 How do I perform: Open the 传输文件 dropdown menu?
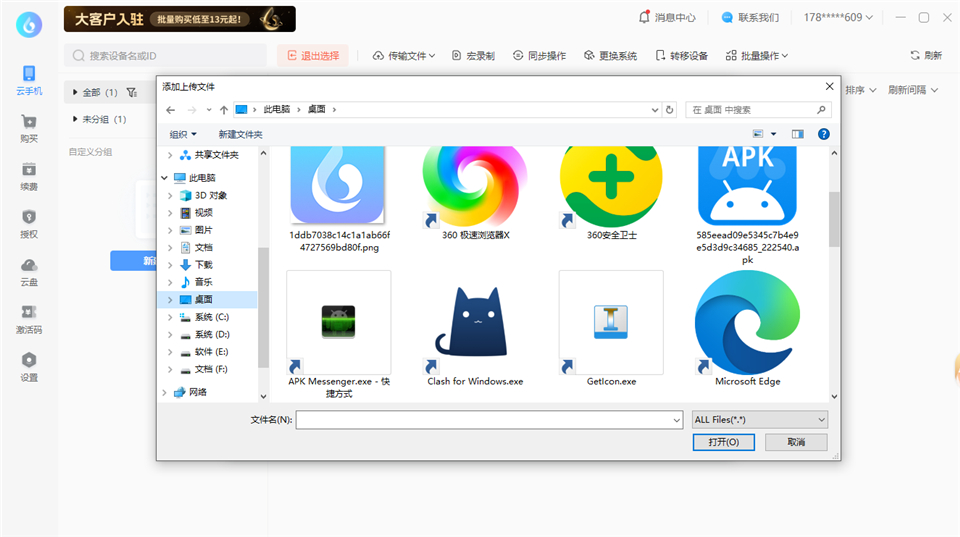pyautogui.click(x=403, y=56)
